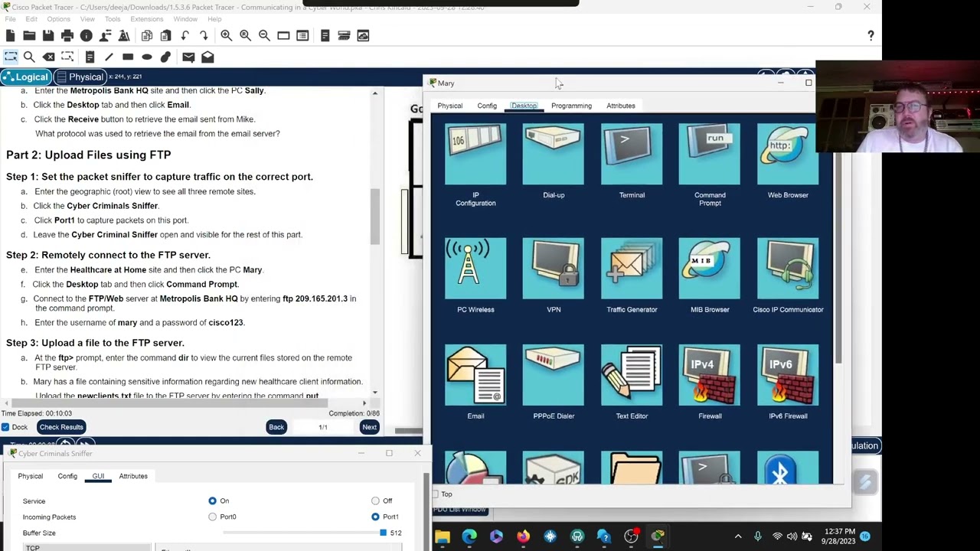Select the Inspect magnifier tool
980x551 pixels.
29,57
